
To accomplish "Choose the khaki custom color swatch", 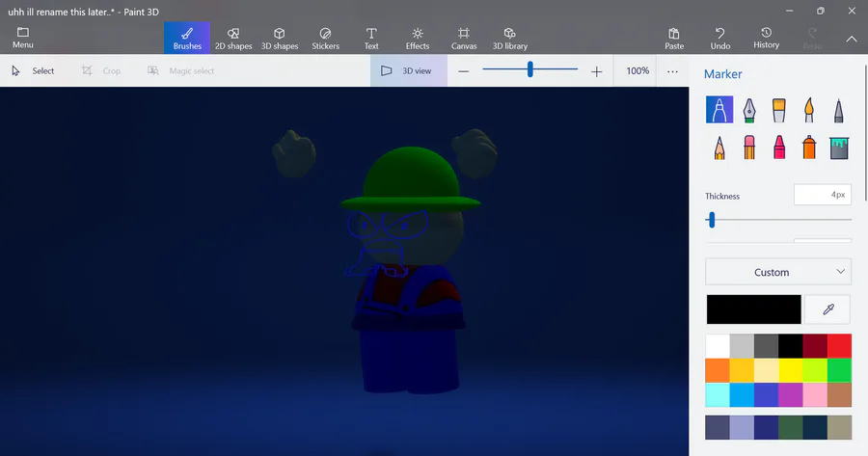I will click(x=839, y=428).
